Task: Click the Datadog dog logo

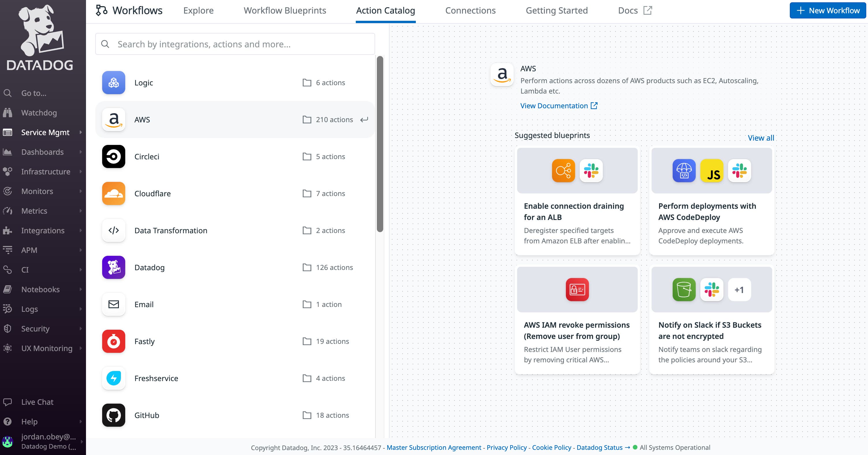Action: click(40, 36)
